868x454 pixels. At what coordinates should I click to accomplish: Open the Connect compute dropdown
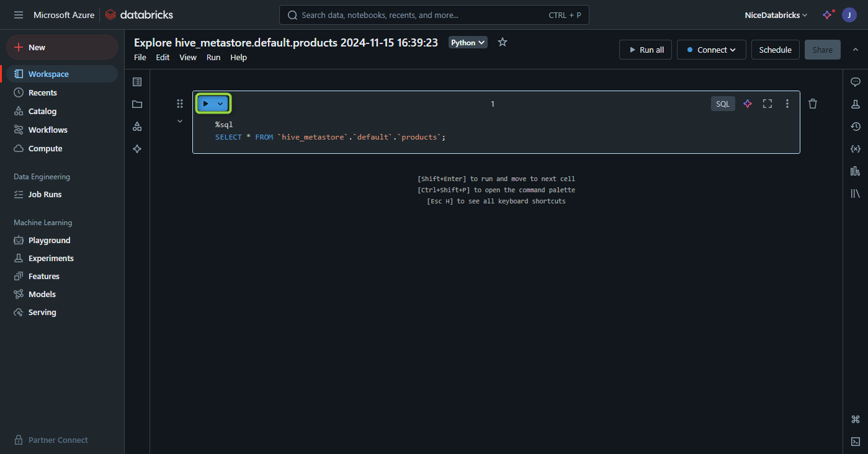coord(712,50)
